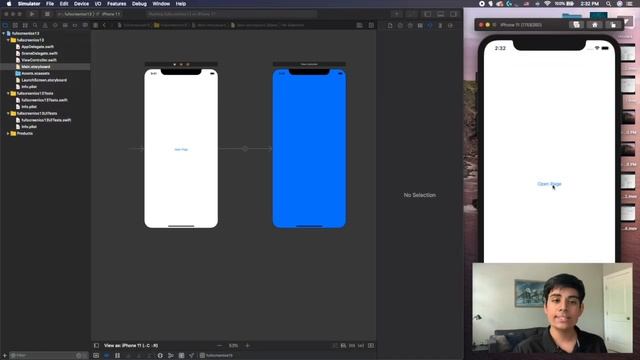Collapse the root project in navigator
This screenshot has width=640, height=360.
(4, 33)
